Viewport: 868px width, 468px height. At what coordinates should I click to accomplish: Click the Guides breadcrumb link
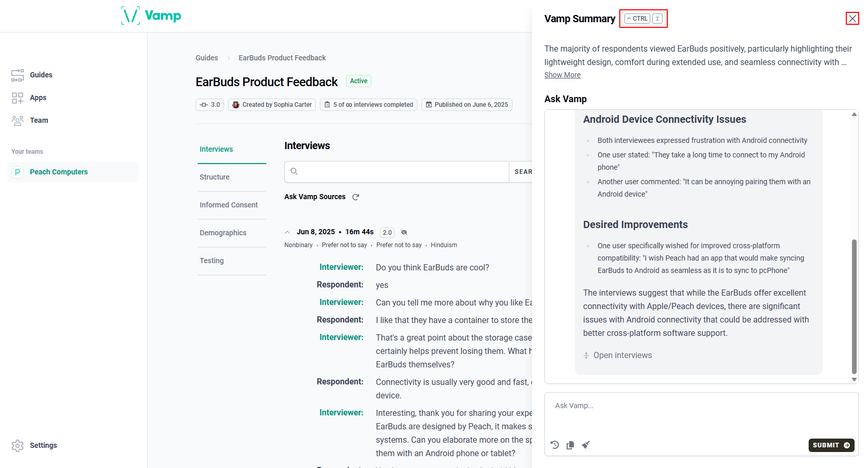206,58
